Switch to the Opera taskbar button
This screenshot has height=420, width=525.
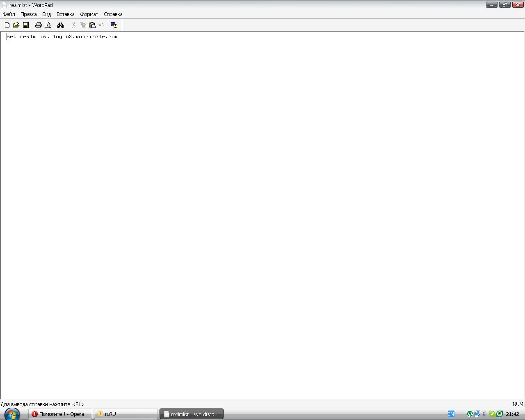coord(60,414)
